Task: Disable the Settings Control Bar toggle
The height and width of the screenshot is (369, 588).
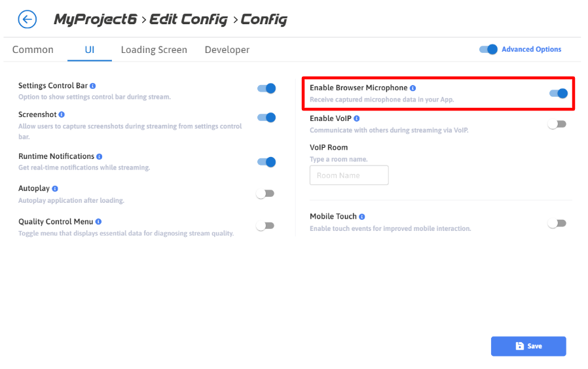Action: click(266, 88)
